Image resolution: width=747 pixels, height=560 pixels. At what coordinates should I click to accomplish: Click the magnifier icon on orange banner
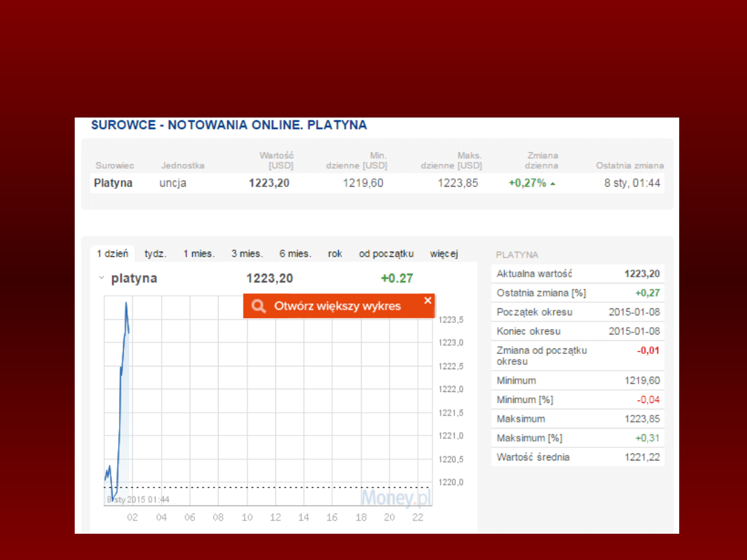click(259, 306)
